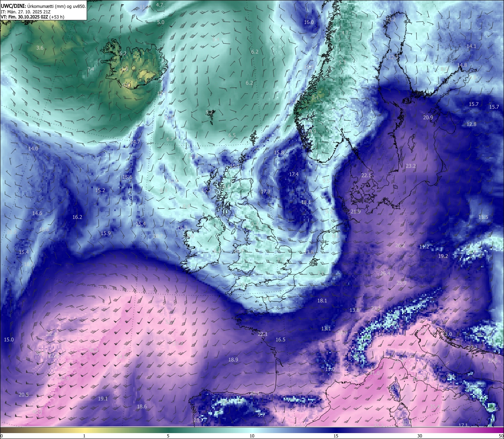Select the '15.9' value label
This screenshot has width=504, height=439.
(106, 233)
